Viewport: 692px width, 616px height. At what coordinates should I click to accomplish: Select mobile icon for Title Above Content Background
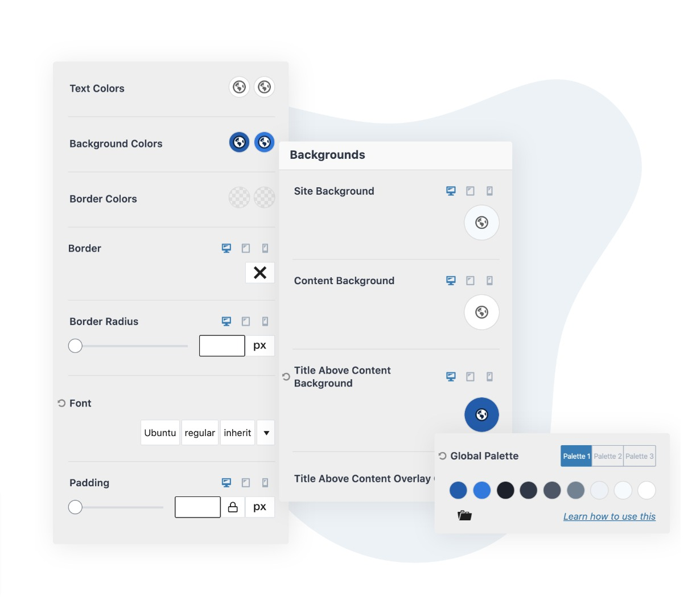(x=489, y=376)
